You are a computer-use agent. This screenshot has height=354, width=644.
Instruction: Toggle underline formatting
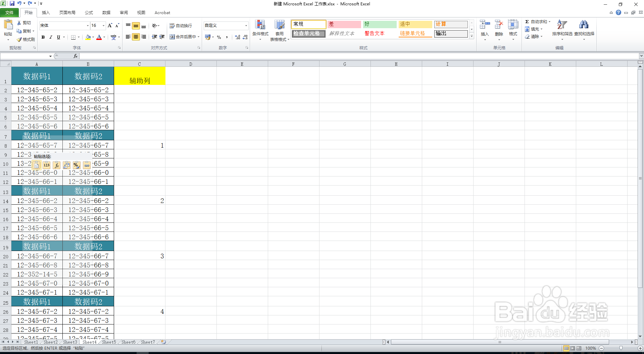(58, 37)
